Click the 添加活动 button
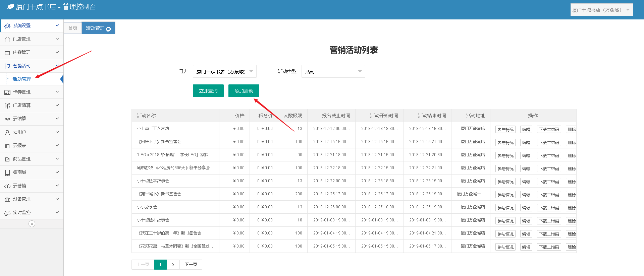 tap(244, 91)
